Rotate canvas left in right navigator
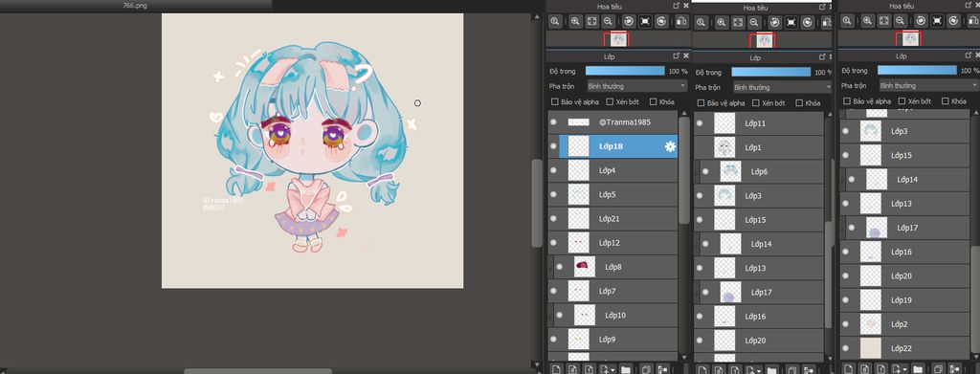 pyautogui.click(x=921, y=21)
